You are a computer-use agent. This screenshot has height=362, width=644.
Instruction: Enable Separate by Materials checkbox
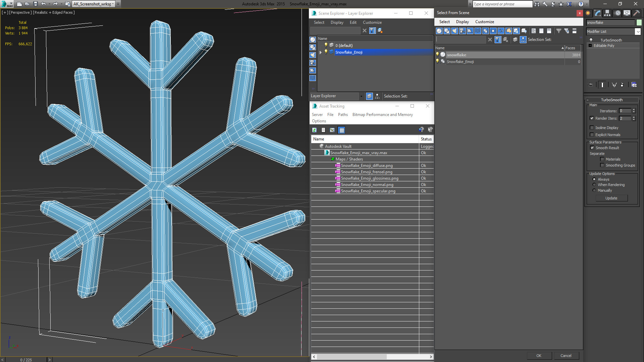click(602, 159)
